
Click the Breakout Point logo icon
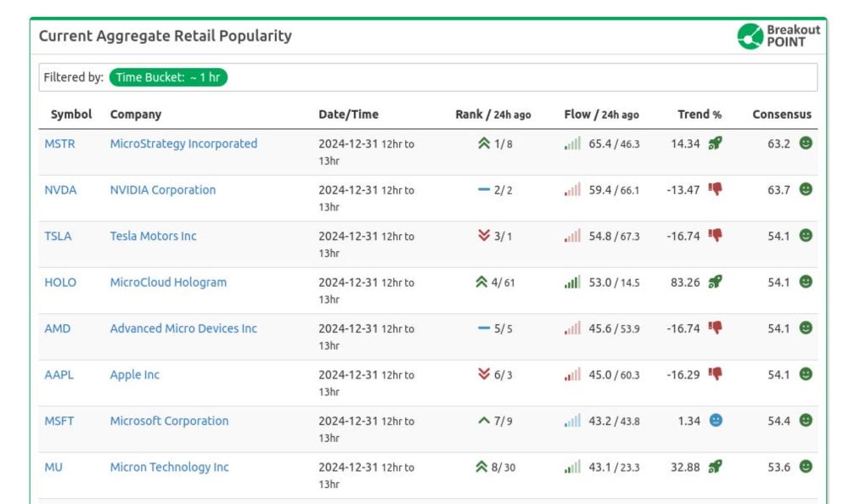click(751, 36)
